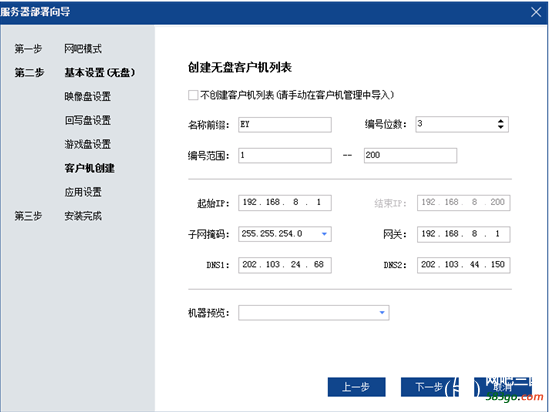Select 客户机创建 in sidebar
The image size is (549, 412).
90,168
